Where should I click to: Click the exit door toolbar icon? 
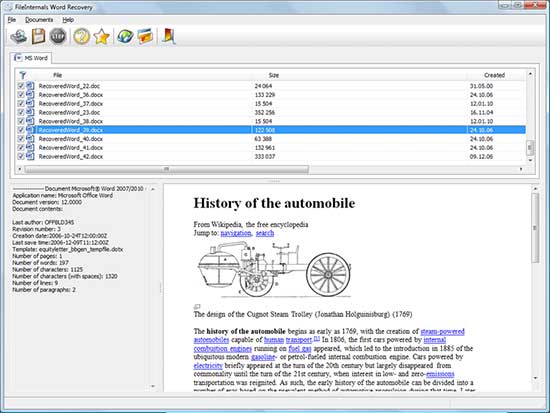point(168,36)
